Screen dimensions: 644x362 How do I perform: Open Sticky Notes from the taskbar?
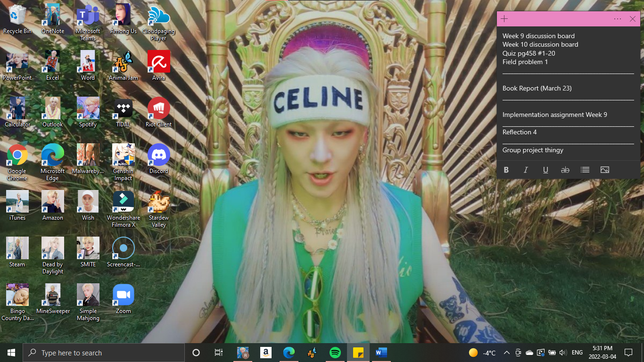[x=358, y=353]
